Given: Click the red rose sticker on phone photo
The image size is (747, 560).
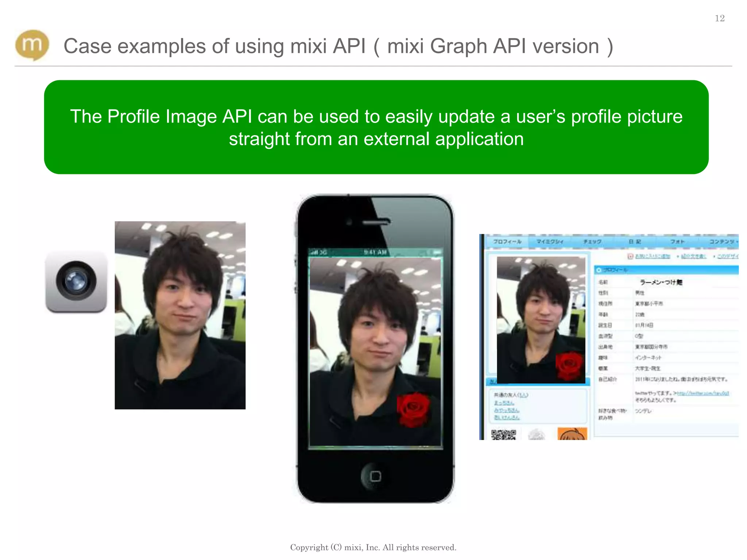Looking at the screenshot, I should [x=413, y=410].
